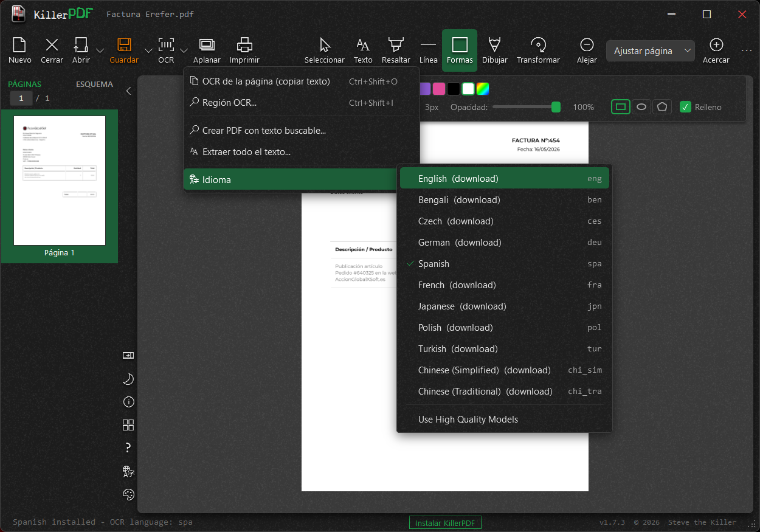Zoom out with Alejar

(587, 50)
